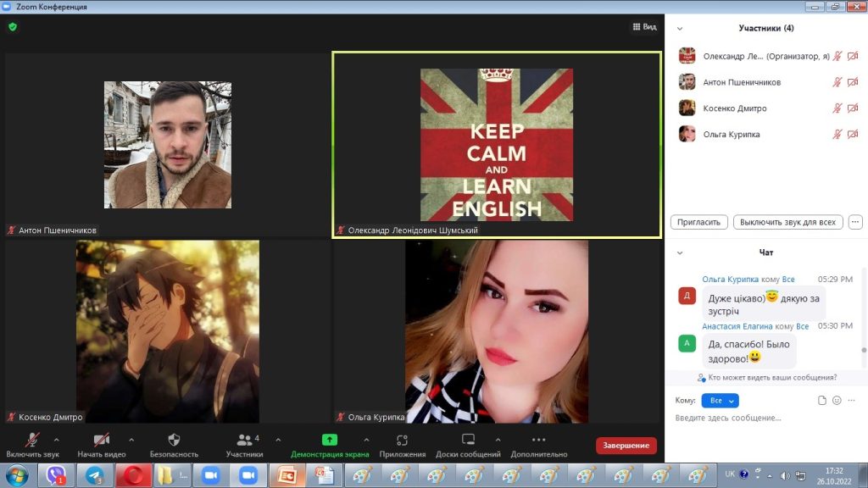Viewport: 868px width, 488px height.
Task: Click the file attachment icon in chat
Action: pyautogui.click(x=822, y=400)
